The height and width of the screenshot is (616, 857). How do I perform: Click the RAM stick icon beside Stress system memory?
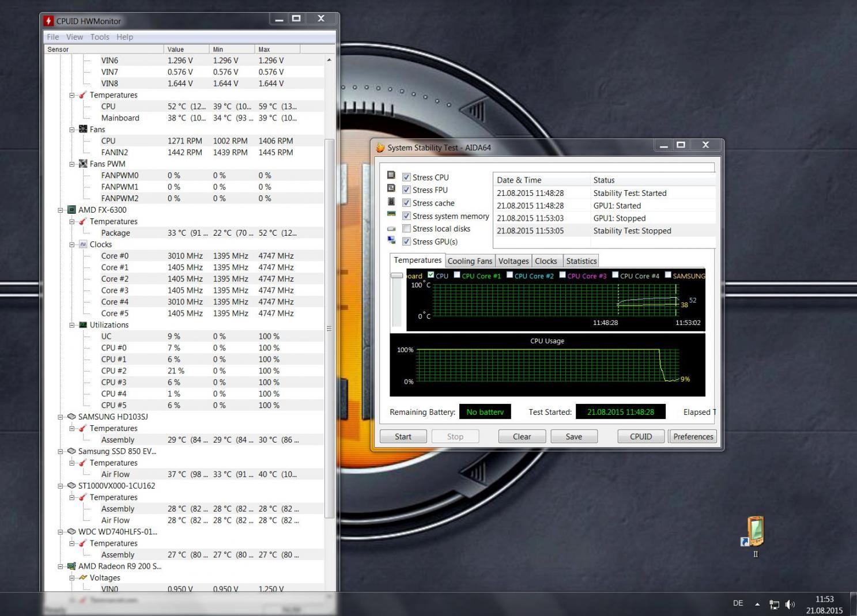point(391,214)
